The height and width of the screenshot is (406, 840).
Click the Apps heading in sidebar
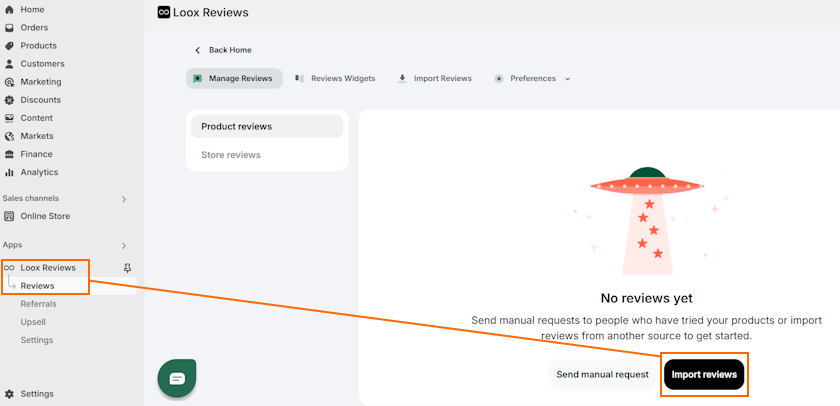tap(12, 245)
